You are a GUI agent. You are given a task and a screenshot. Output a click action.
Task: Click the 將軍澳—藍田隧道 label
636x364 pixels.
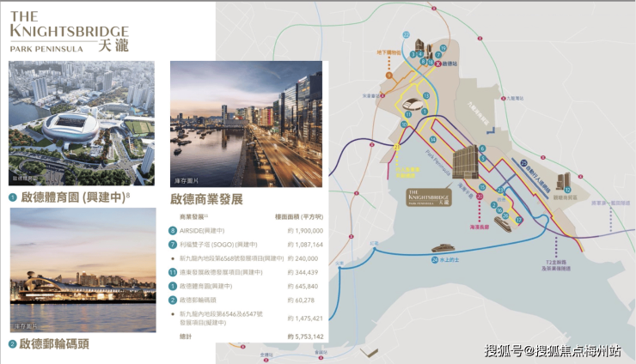point(610,203)
